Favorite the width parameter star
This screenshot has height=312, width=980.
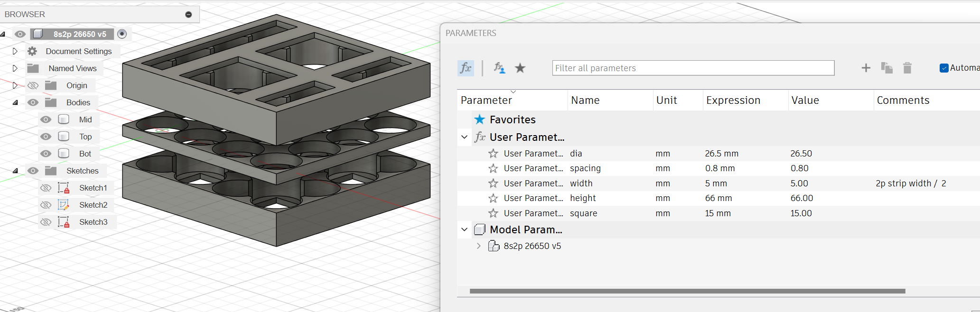coord(493,184)
